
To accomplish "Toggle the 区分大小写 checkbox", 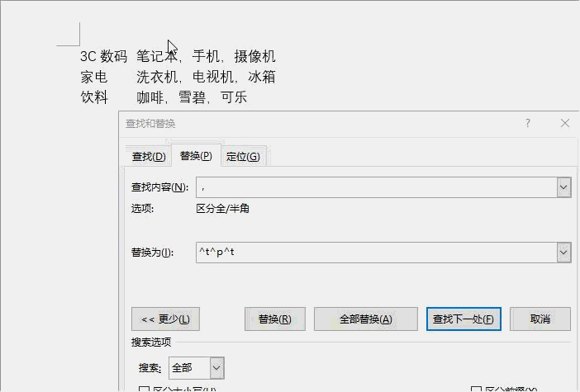I will point(145,390).
